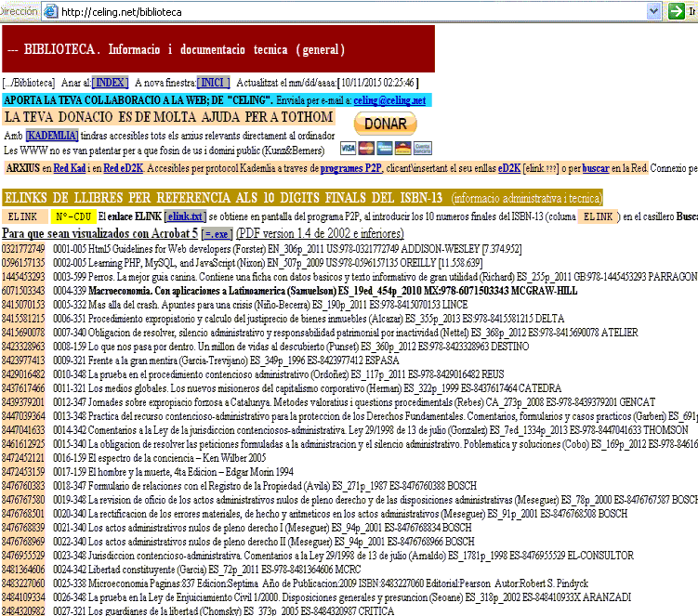The image size is (698, 616).
Task: Select elink number 8476760383
Action: click(x=23, y=486)
